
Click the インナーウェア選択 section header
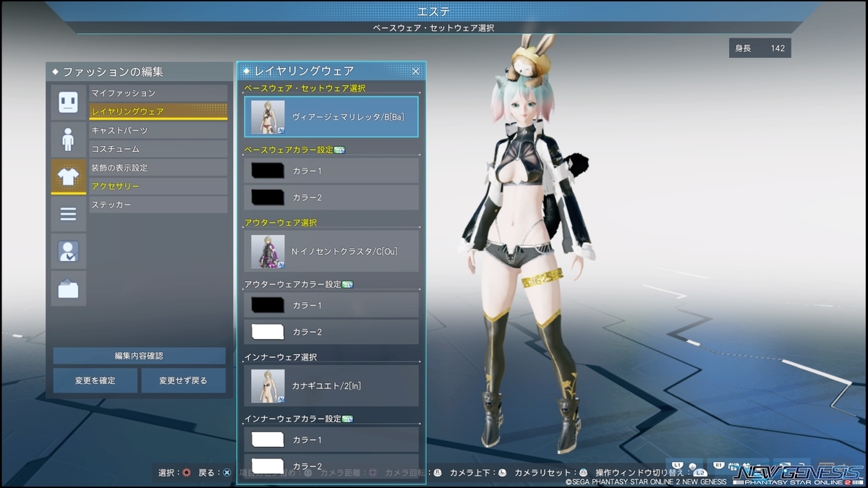click(x=281, y=357)
